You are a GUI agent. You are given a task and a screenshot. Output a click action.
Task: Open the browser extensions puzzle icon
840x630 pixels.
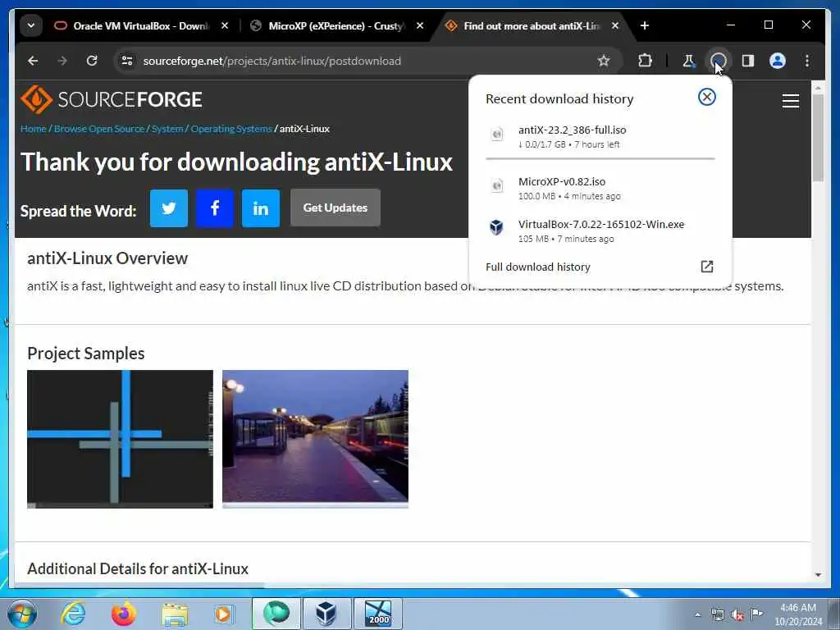[645, 61]
